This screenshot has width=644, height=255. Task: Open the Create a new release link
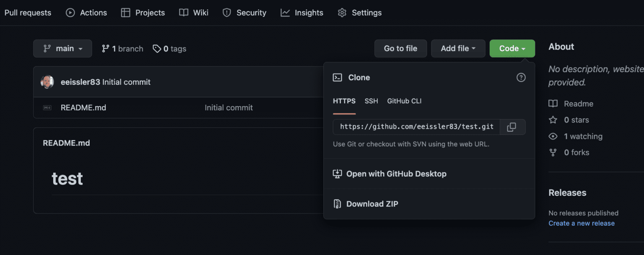[582, 223]
